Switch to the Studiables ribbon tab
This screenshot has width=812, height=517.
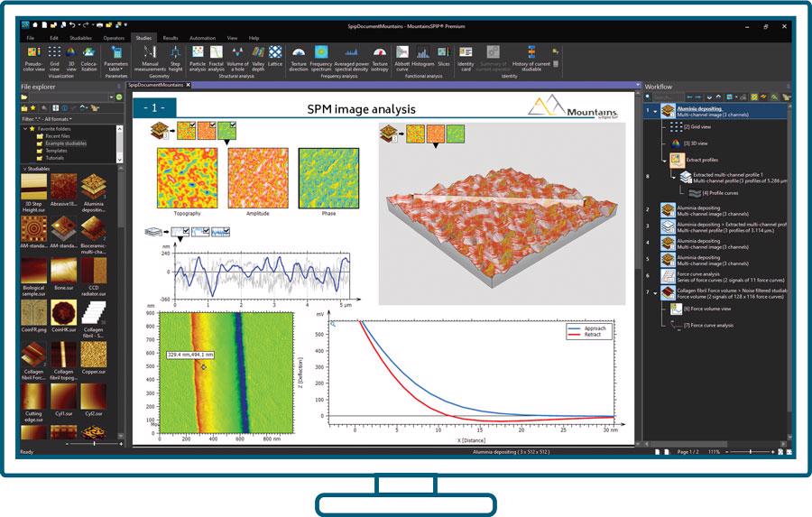[x=81, y=38]
